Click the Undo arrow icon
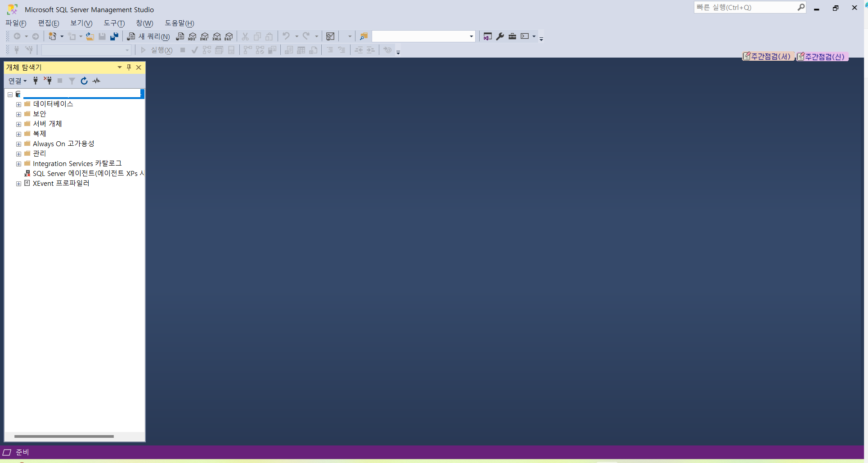The height and width of the screenshot is (463, 868). (x=286, y=36)
